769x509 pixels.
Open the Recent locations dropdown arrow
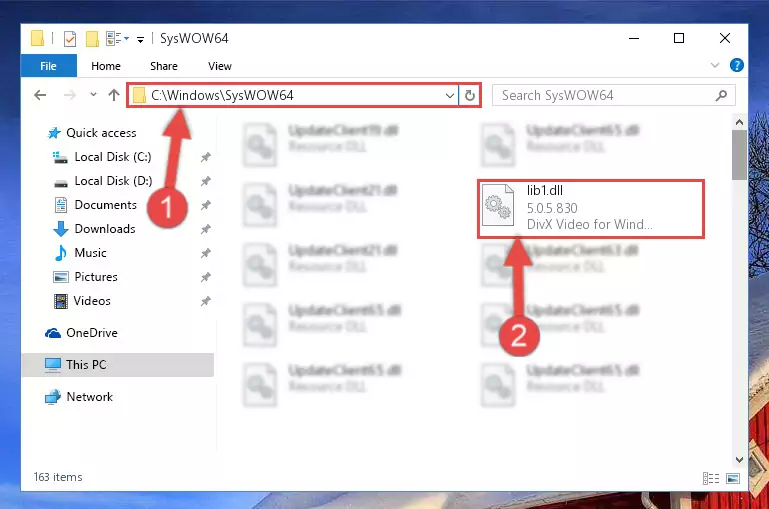[93, 94]
